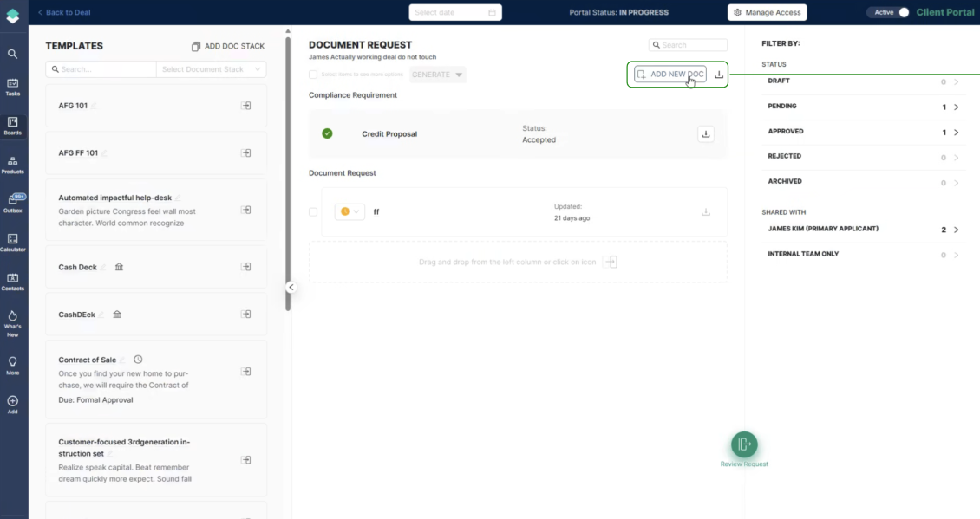Viewport: 980px width, 519px height.
Task: Add Customer-focused 3rdgeneration instruction set template
Action: 246,460
